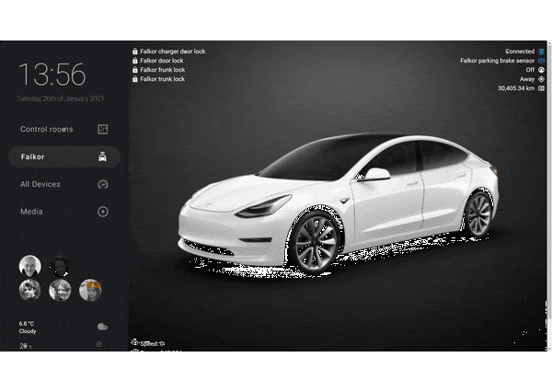The height and width of the screenshot is (392, 552).
Task: Click the blue Connected status icon
Action: click(542, 52)
